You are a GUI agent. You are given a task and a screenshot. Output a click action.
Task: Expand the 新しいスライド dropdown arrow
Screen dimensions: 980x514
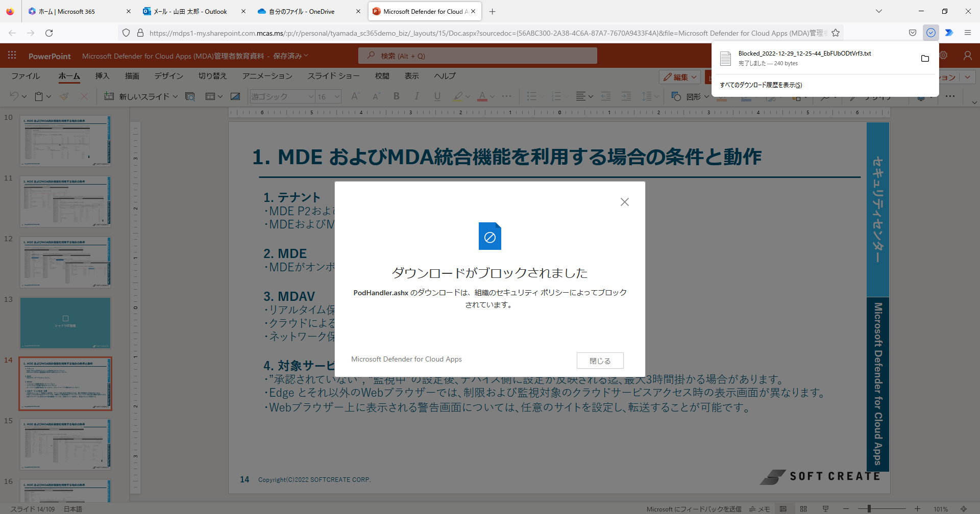[x=175, y=96]
